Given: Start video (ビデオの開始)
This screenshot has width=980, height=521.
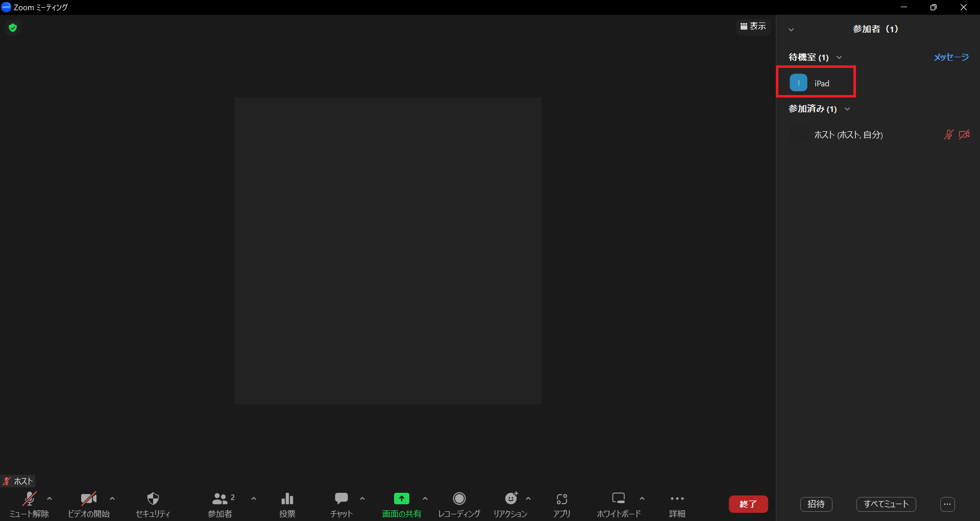Looking at the screenshot, I should (x=88, y=504).
